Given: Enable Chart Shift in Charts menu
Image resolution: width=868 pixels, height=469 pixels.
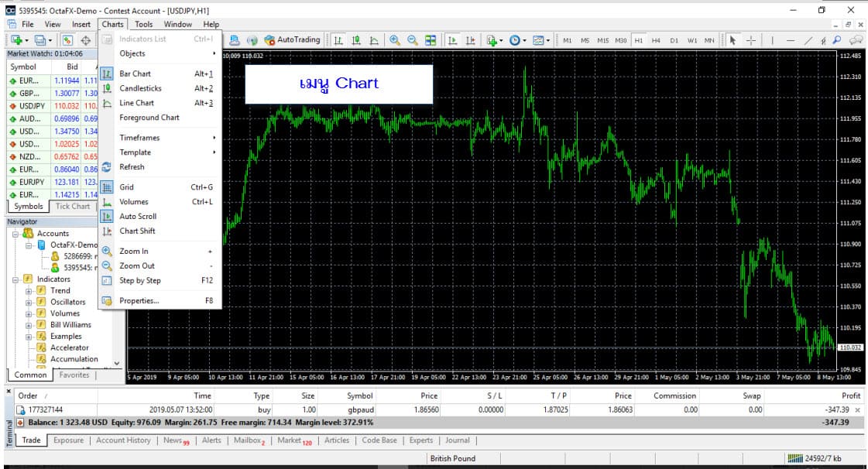Looking at the screenshot, I should pos(137,231).
